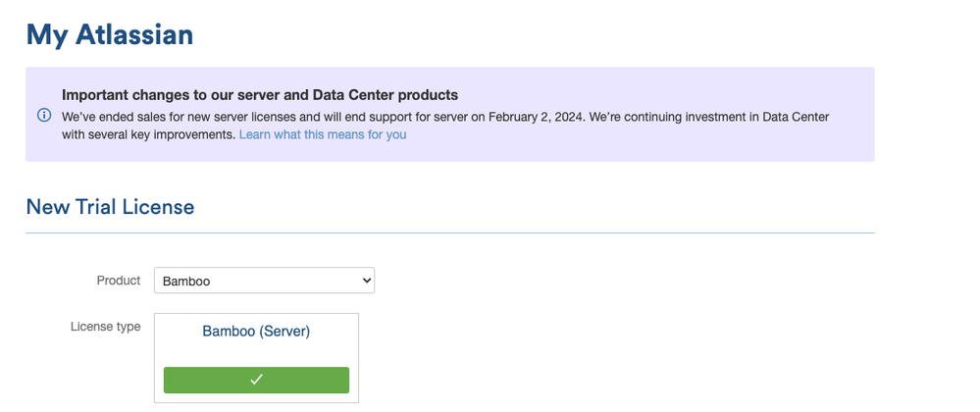
Task: Click "with several key improvements" text in the banner
Action: pos(147,134)
